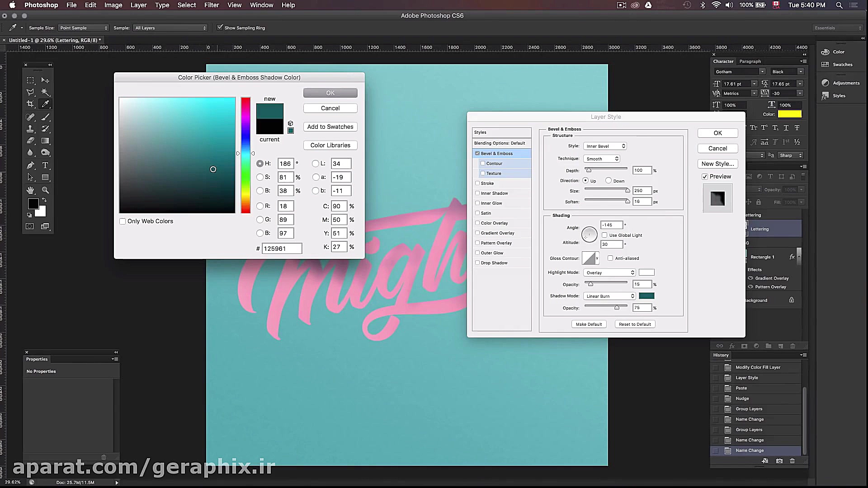Click the teal shadow color swatch
The width and height of the screenshot is (868, 488).
(x=646, y=296)
